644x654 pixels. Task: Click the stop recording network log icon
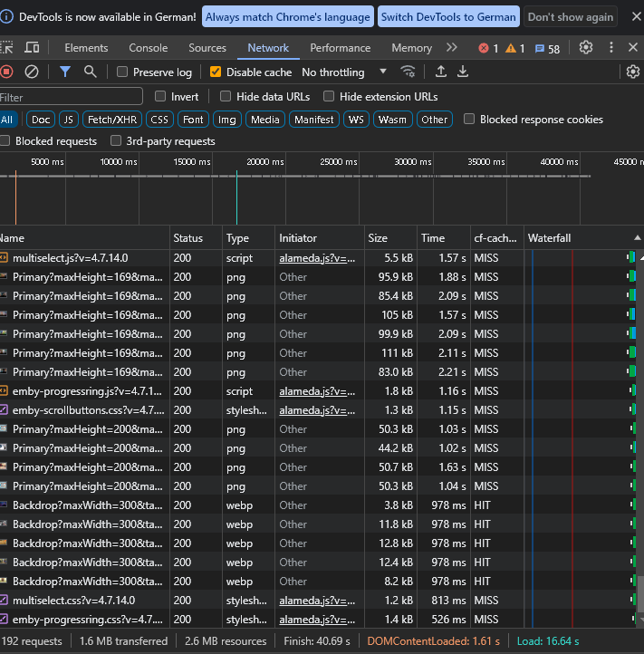point(7,72)
